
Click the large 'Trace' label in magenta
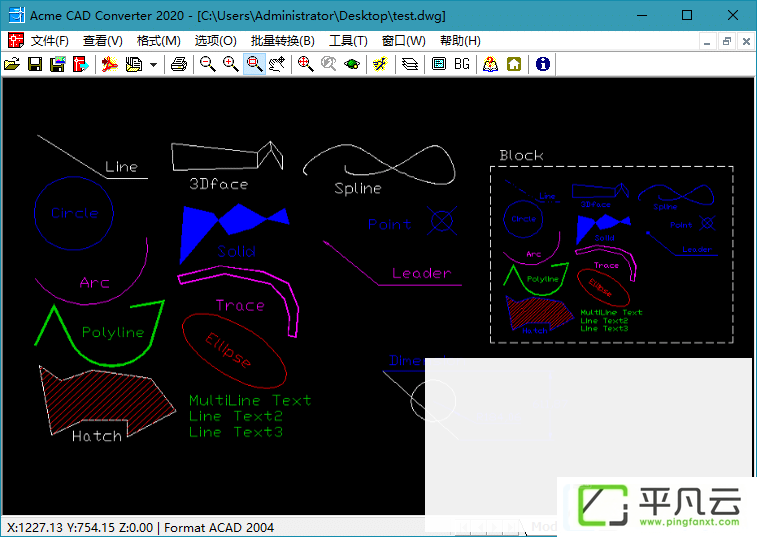pos(240,305)
